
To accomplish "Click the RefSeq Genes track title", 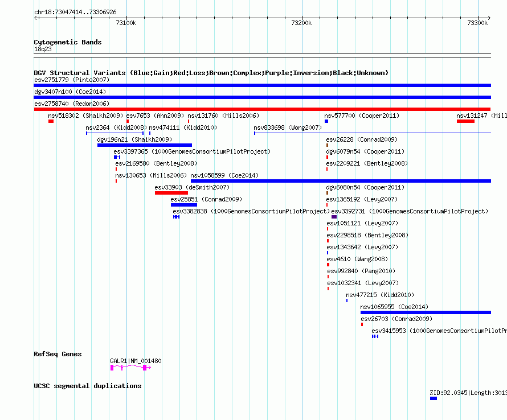I will coord(58,354).
